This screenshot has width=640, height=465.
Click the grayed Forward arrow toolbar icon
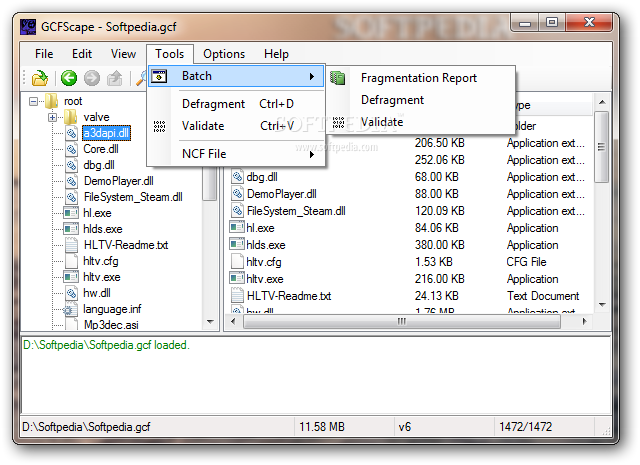[x=92, y=78]
